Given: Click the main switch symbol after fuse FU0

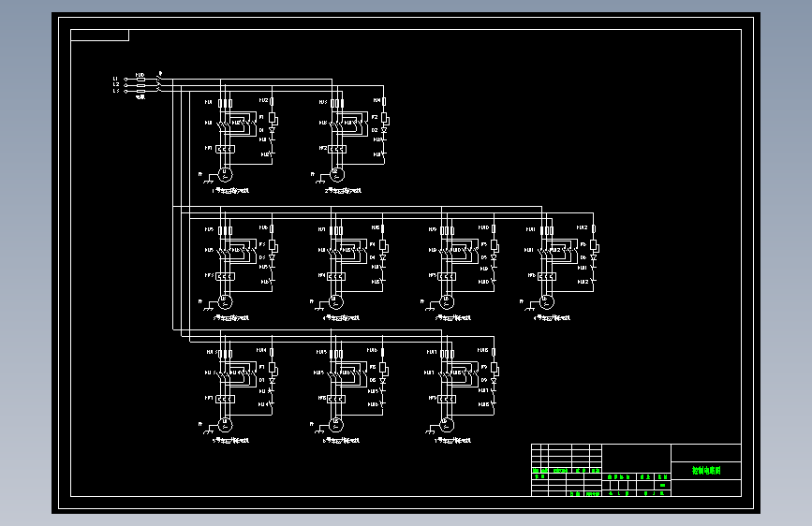Looking at the screenshot, I should tap(159, 83).
